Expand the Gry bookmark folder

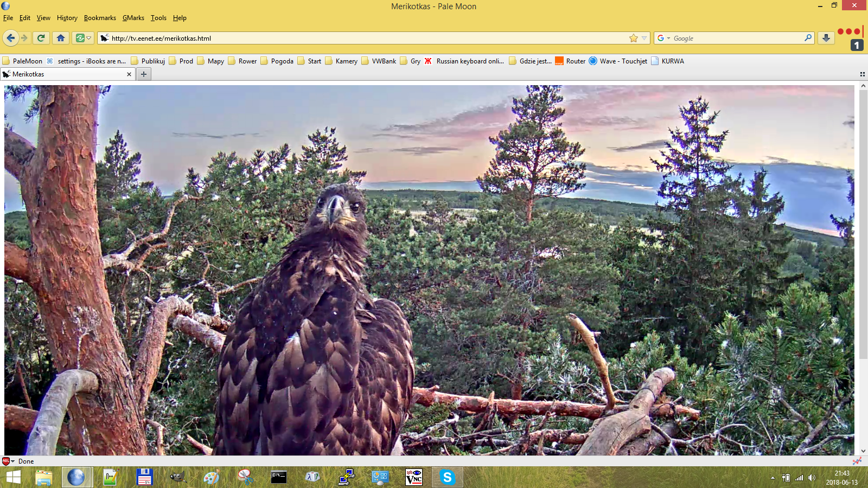[x=410, y=61]
